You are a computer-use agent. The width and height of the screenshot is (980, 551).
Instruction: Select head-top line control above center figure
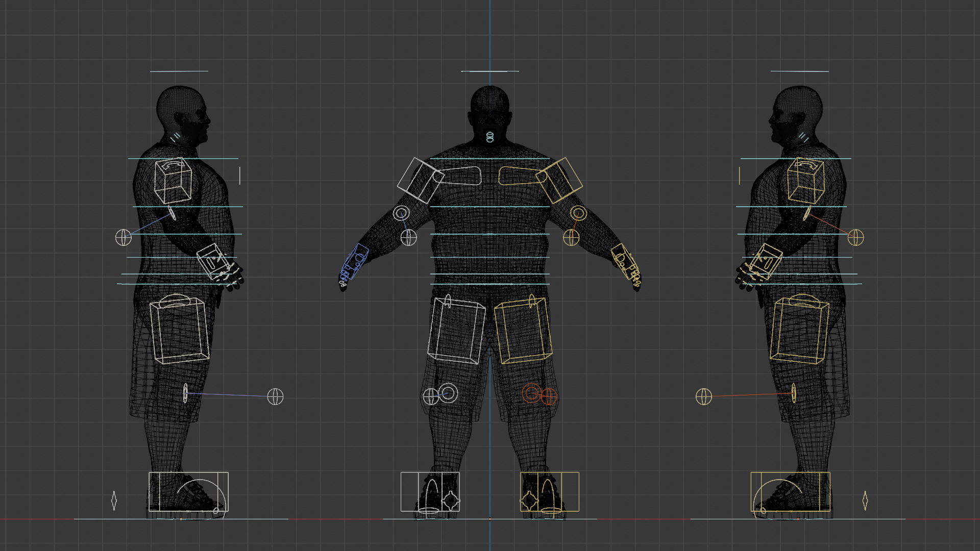click(x=490, y=71)
